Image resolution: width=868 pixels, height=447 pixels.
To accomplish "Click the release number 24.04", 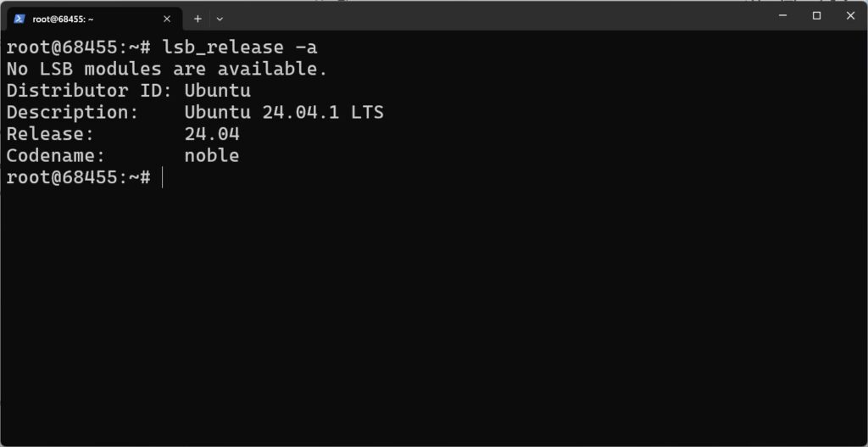I will 212,134.
